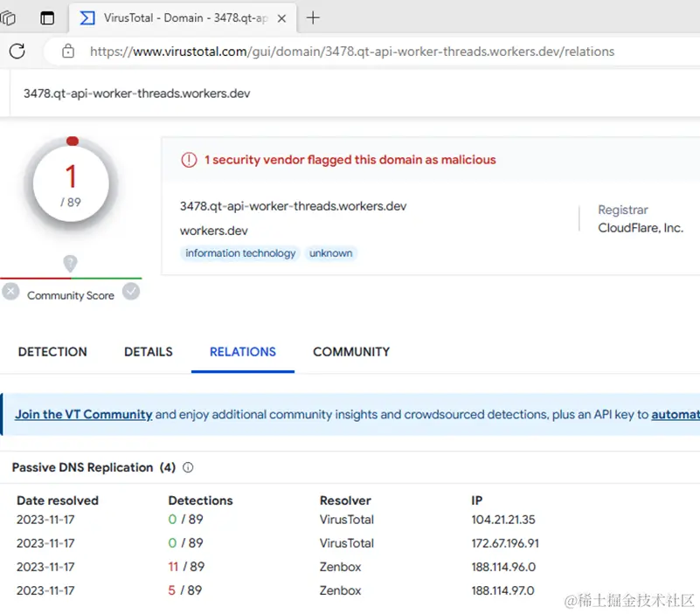
Task: Click the Detections column header
Action: 200,500
